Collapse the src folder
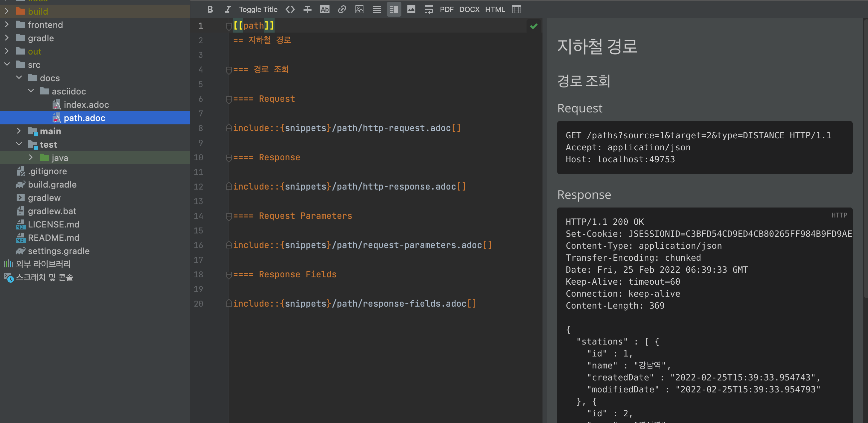The width and height of the screenshot is (868, 423). pyautogui.click(x=7, y=64)
